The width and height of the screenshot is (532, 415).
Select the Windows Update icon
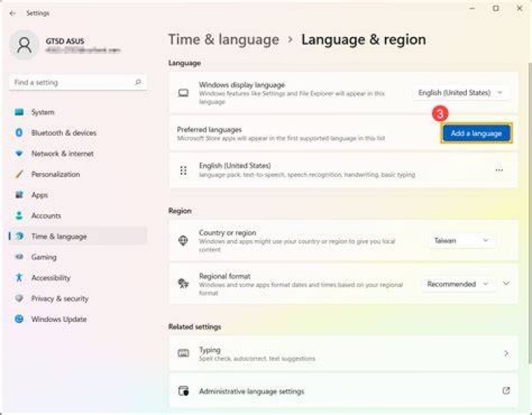pyautogui.click(x=19, y=319)
